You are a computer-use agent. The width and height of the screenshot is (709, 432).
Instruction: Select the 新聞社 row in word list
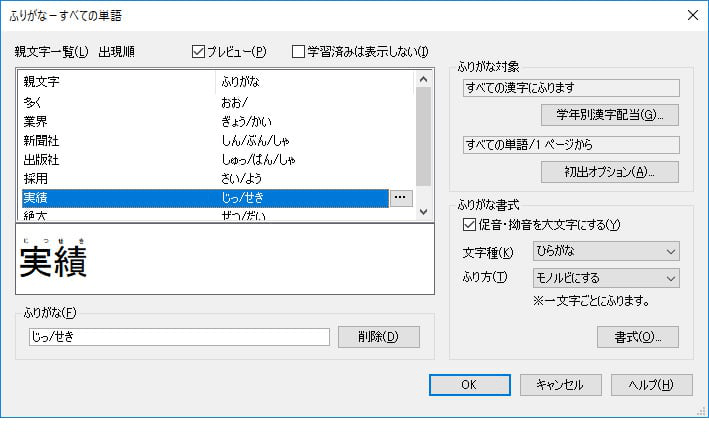[120, 141]
